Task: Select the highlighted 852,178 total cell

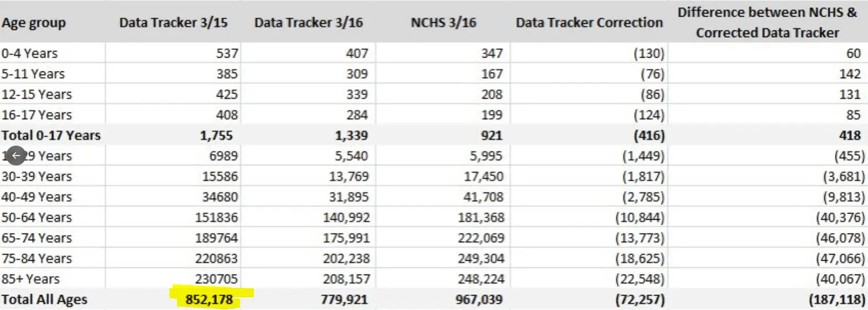Action: click(x=209, y=299)
